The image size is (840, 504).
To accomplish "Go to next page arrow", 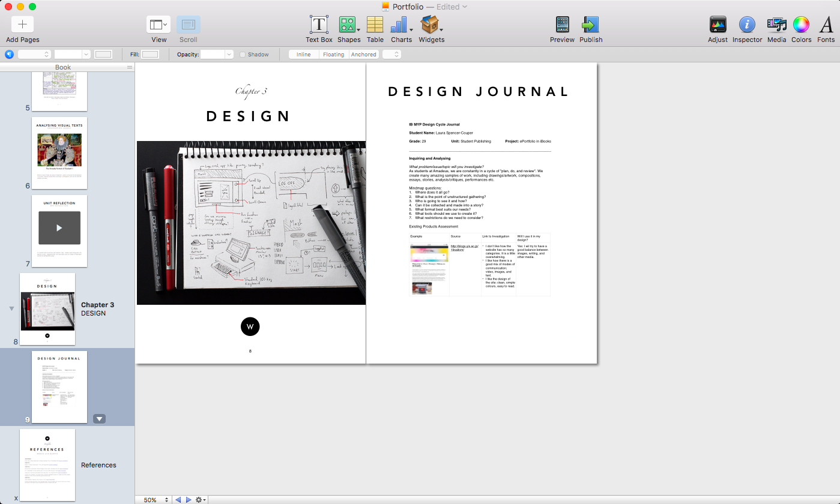I will [189, 500].
